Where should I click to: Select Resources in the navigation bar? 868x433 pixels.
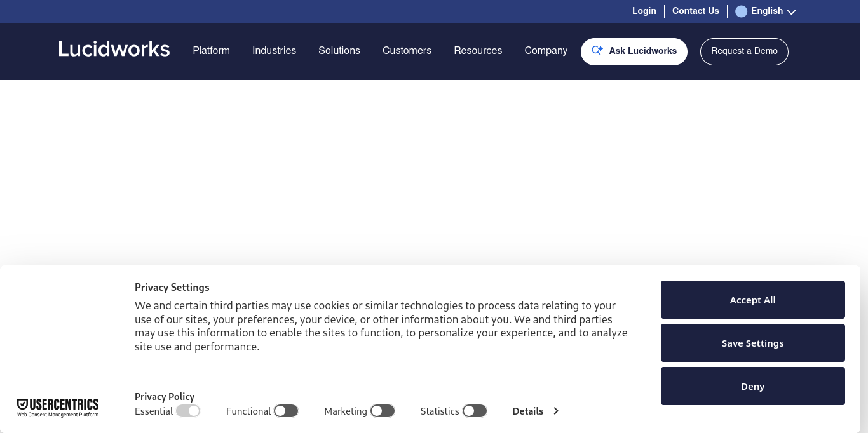pos(477,50)
